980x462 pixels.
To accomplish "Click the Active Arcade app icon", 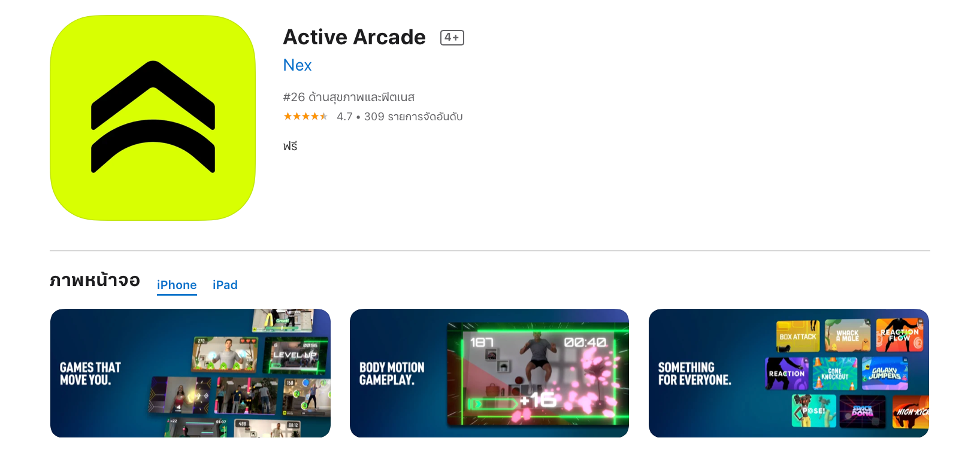I will coord(153,118).
